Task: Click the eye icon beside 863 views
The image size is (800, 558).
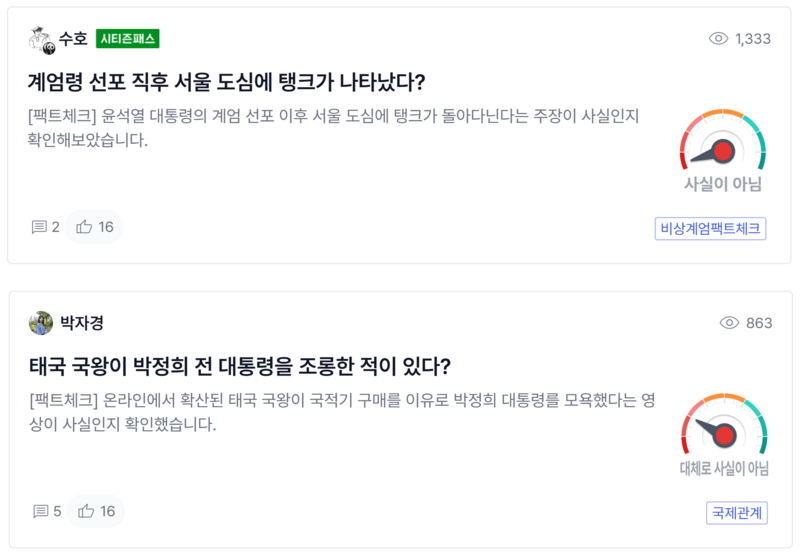Action: pyautogui.click(x=729, y=323)
